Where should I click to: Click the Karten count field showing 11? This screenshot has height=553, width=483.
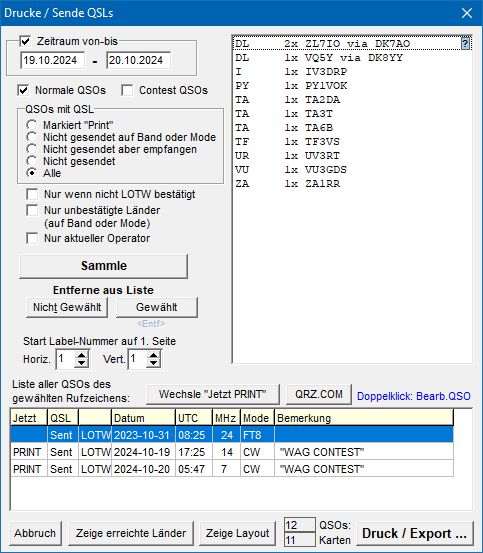tap(299, 540)
